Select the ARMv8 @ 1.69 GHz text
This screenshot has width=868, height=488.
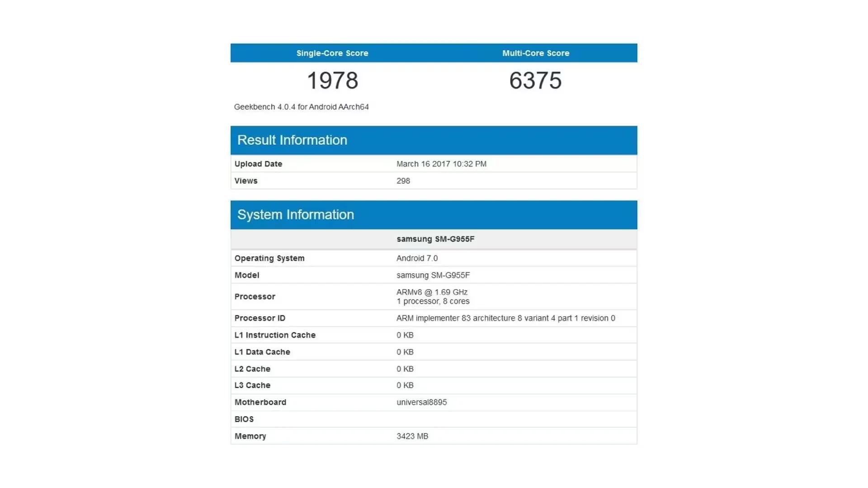coord(432,292)
